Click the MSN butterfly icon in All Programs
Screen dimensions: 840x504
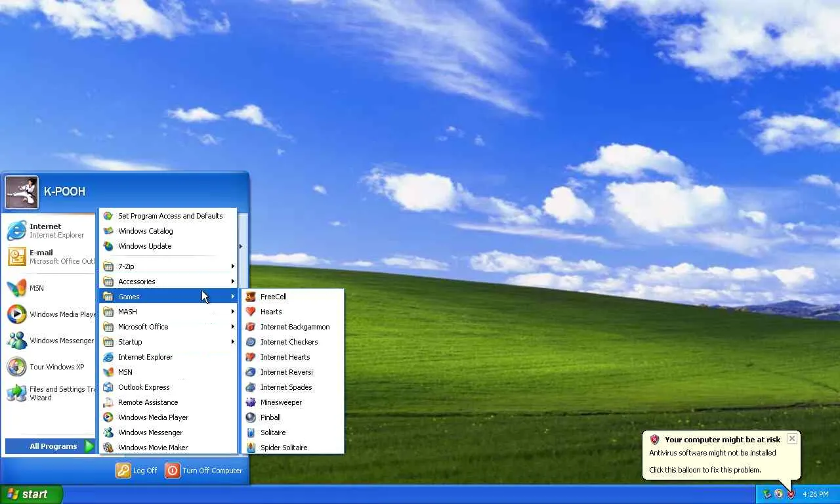pyautogui.click(x=108, y=372)
